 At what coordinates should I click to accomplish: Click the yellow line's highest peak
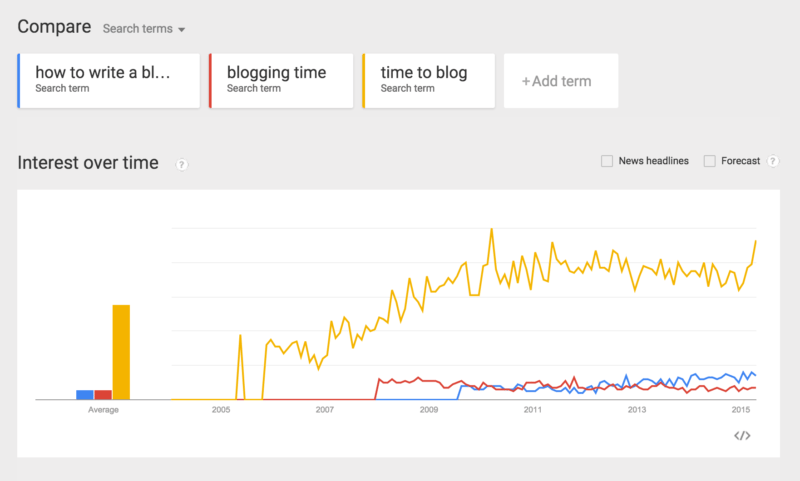491,229
